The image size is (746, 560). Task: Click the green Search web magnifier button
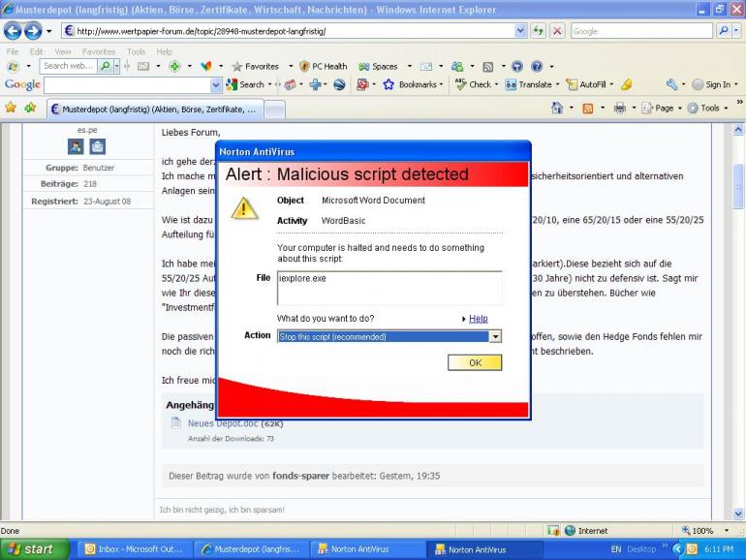[x=106, y=66]
